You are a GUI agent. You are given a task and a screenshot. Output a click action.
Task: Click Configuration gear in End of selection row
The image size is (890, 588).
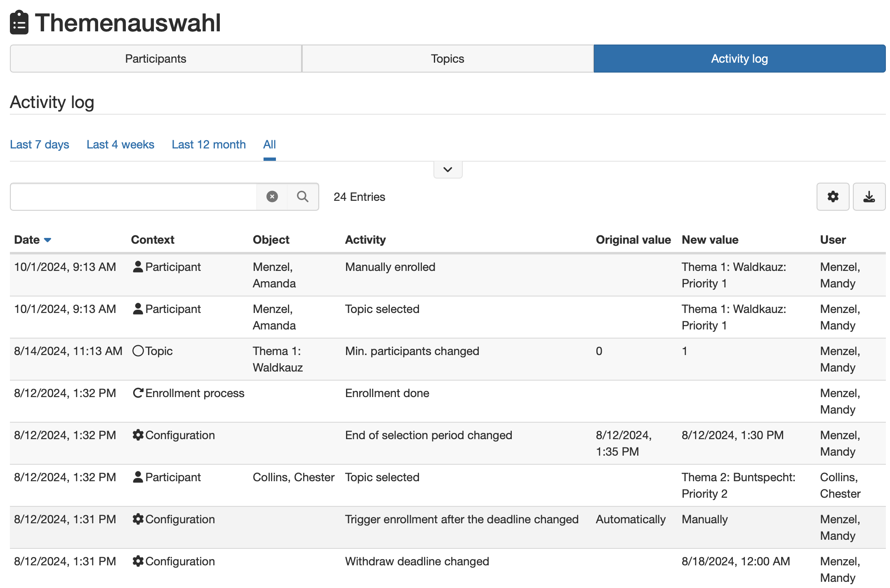[x=138, y=435]
